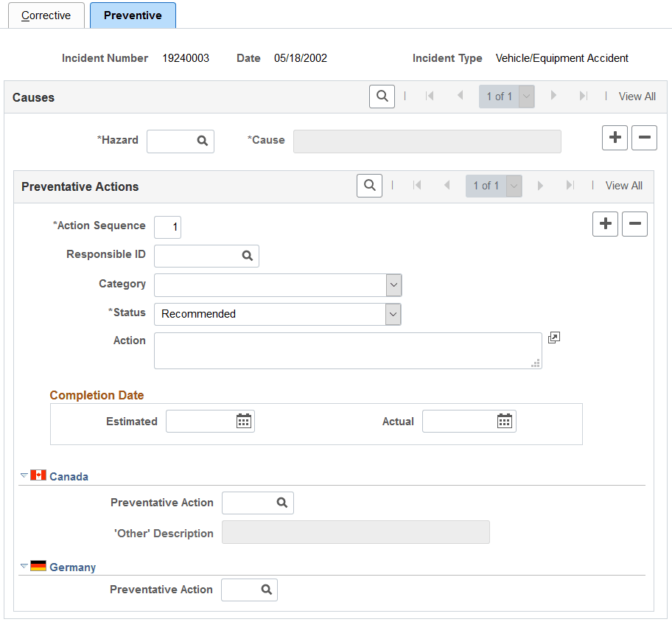Click Vehicle/Equipment Accident incident type text

click(x=562, y=58)
